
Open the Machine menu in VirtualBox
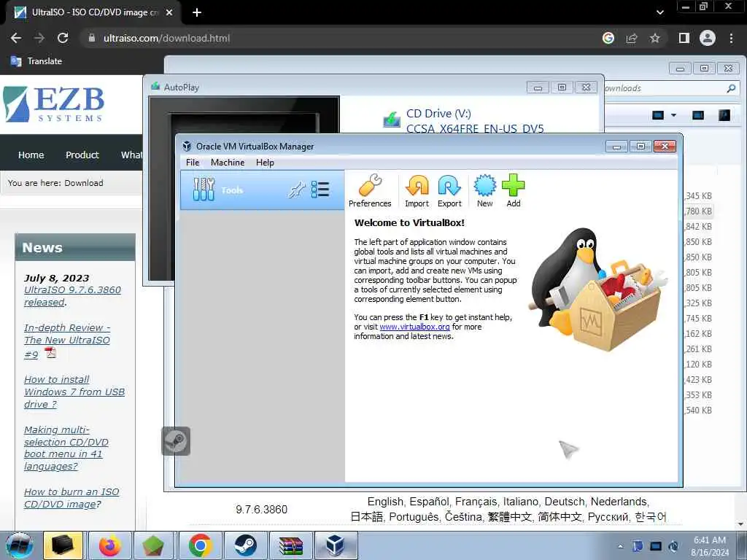(x=228, y=163)
